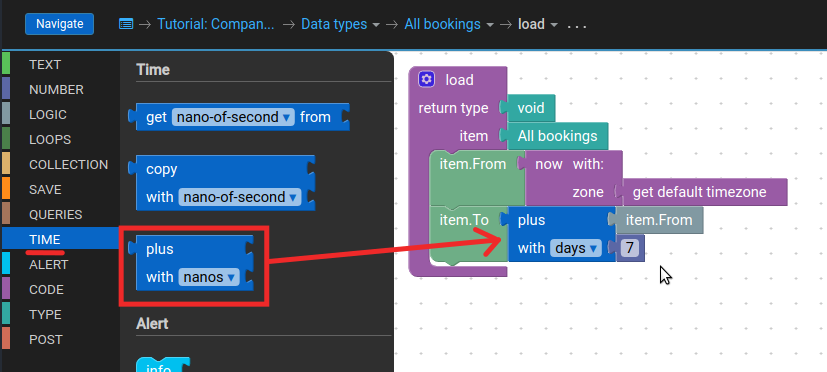Click the breadcrumb ellipsis dots
The image size is (827, 372).
click(577, 25)
